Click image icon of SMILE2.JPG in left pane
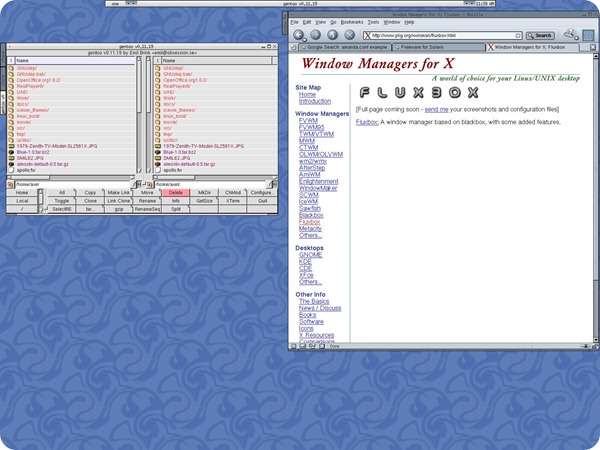Viewport: 600px width, 450px height. [x=11, y=158]
